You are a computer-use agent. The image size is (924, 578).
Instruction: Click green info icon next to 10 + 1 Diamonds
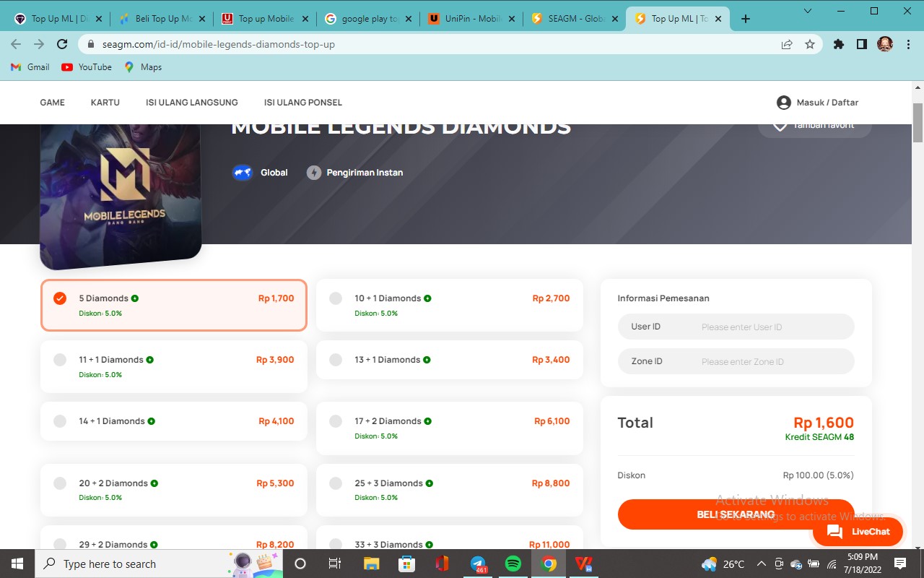click(x=427, y=298)
